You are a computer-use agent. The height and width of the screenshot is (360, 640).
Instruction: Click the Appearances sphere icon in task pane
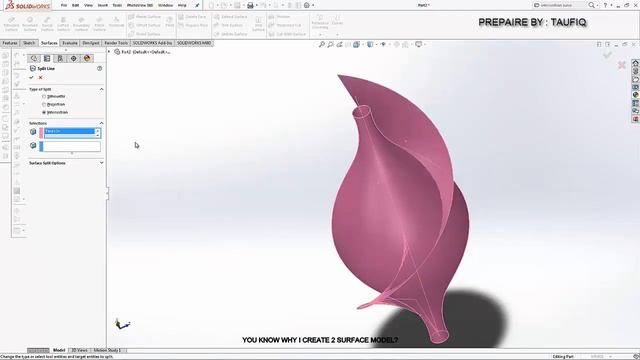point(636,95)
